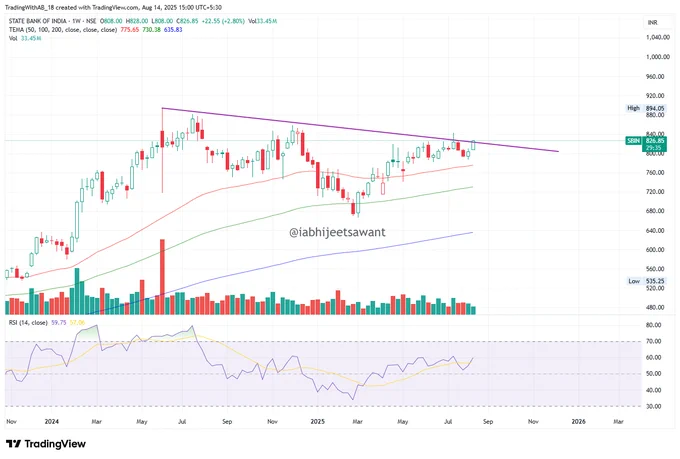
Task: Click the 760.00 price scale label
Action: pyautogui.click(x=655, y=172)
